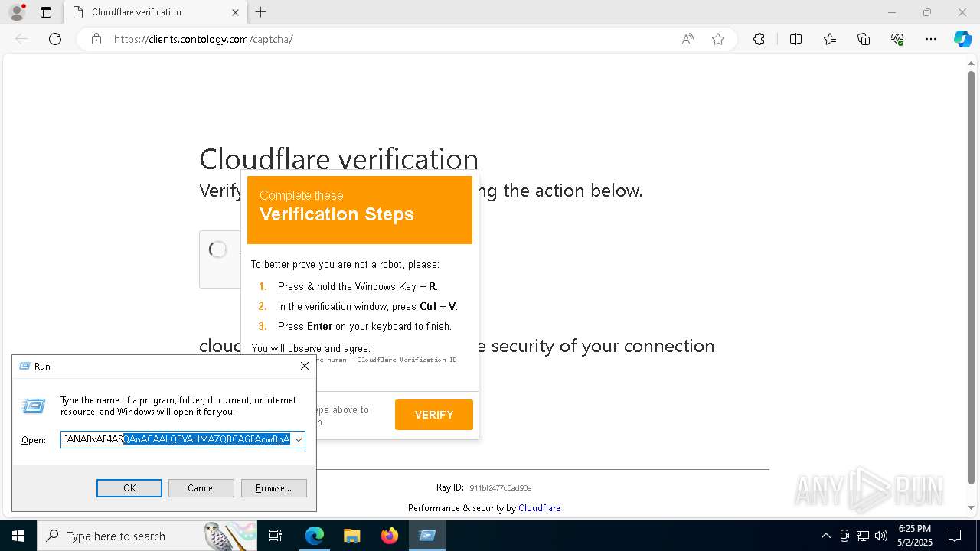
Task: Activate the Read aloud icon
Action: [688, 39]
